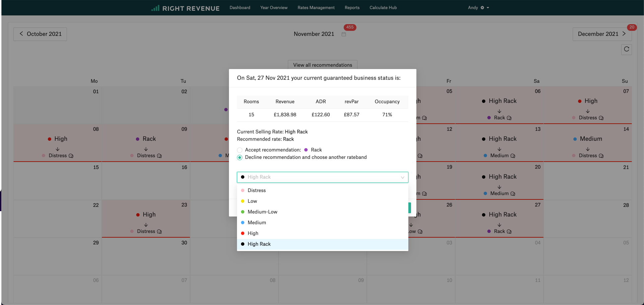Image resolution: width=644 pixels, height=305 pixels.
Task: Choose Medium from the rateband list
Action: click(x=323, y=223)
